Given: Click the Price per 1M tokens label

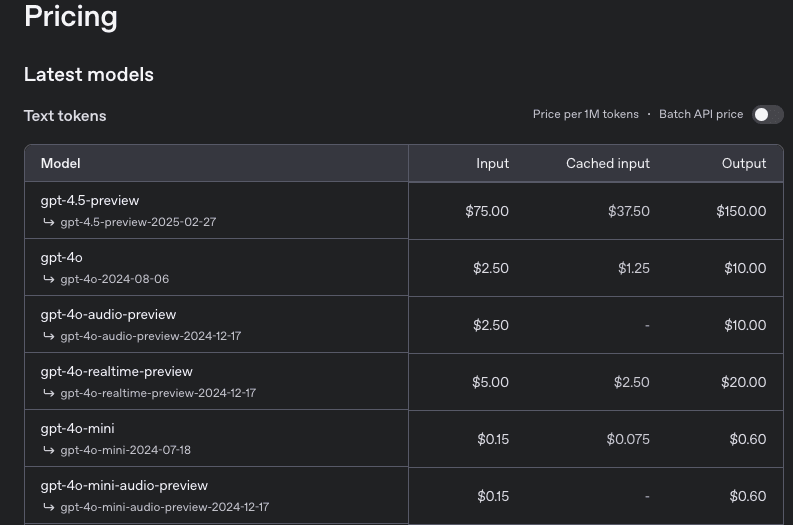Looking at the screenshot, I should click(x=585, y=115).
